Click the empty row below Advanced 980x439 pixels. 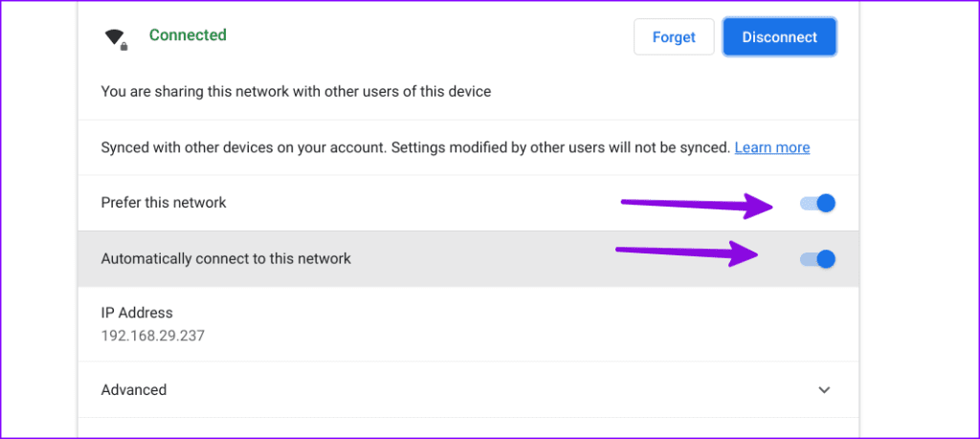(468, 428)
